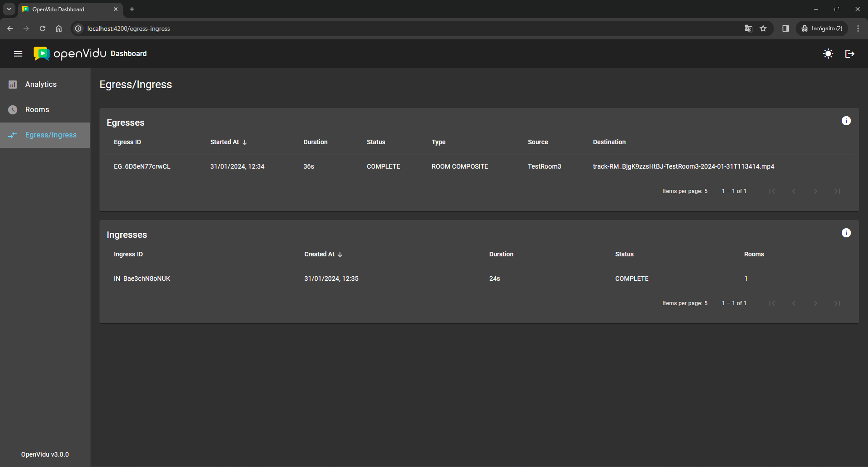868x467 pixels.
Task: Go to Rooms in sidebar
Action: (x=37, y=110)
